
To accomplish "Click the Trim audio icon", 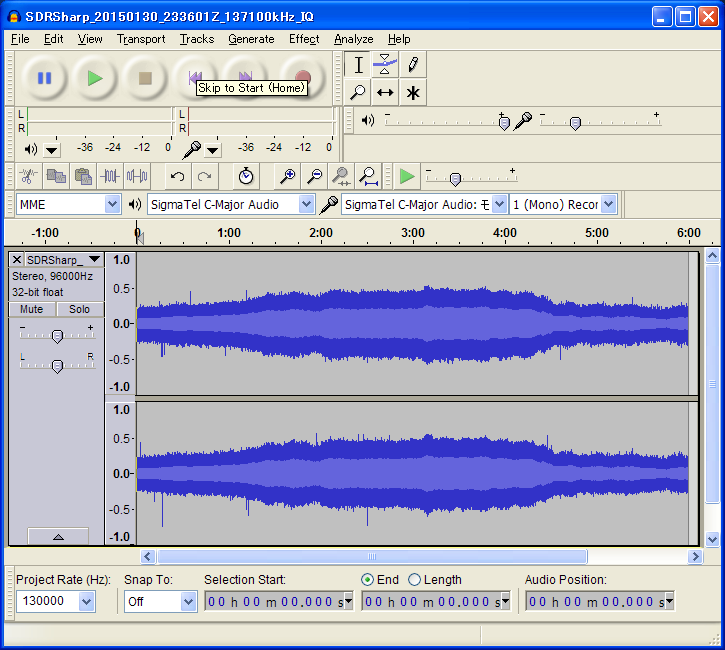I will [x=110, y=176].
